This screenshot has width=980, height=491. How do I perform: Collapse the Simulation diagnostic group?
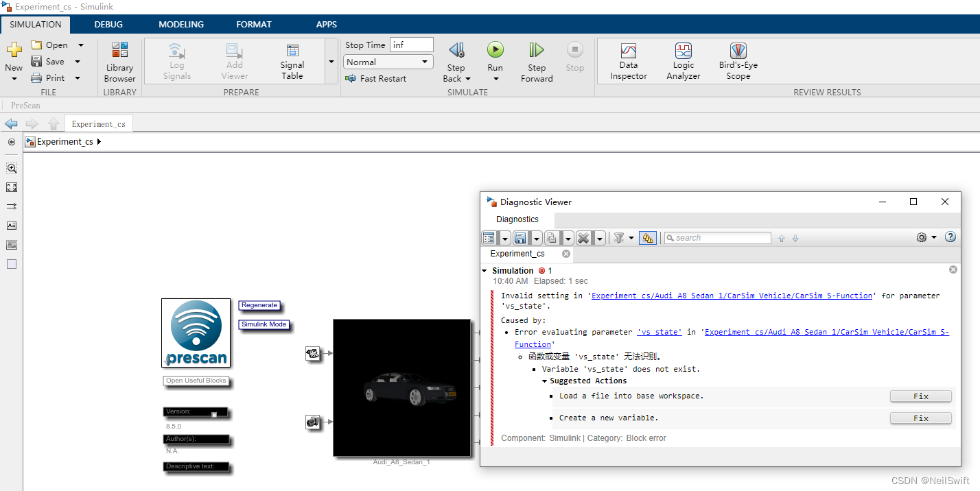coord(485,271)
